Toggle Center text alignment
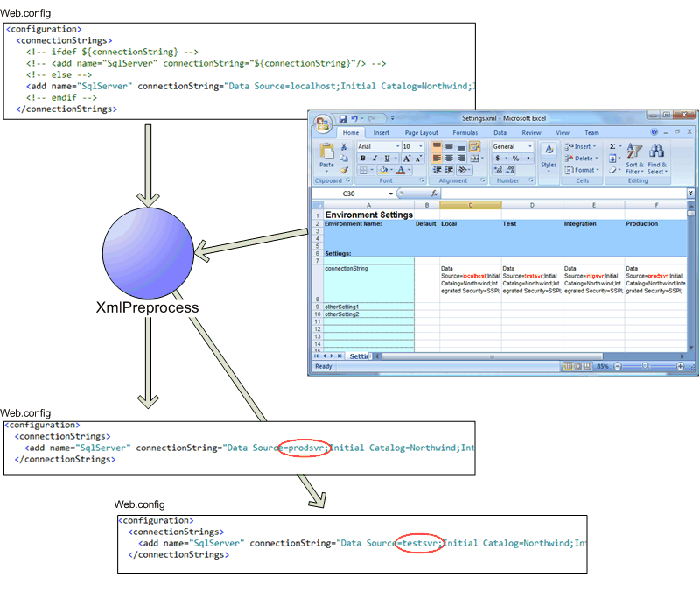700x592 pixels. coord(449,159)
